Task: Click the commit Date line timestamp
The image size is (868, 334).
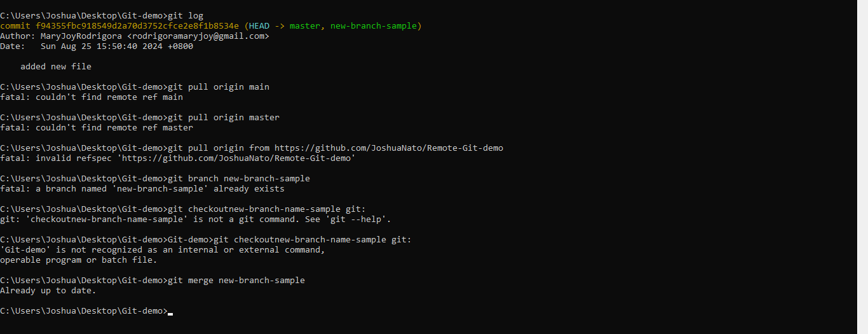Action: (117, 46)
